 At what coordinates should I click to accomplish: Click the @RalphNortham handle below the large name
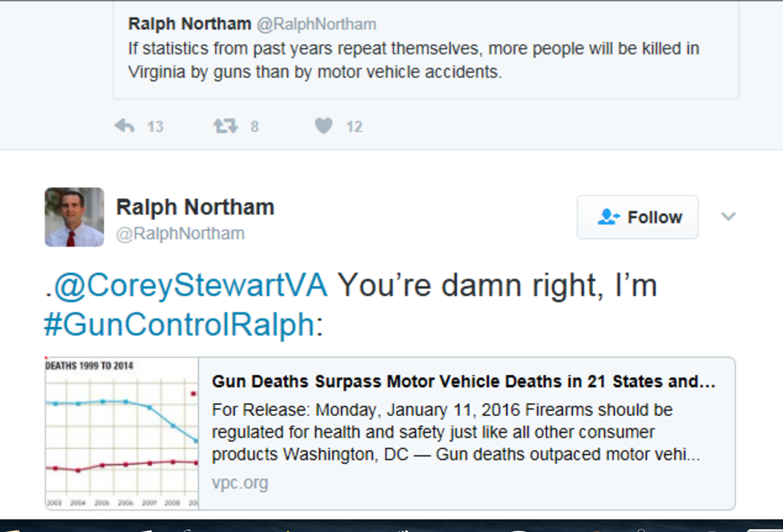point(181,233)
